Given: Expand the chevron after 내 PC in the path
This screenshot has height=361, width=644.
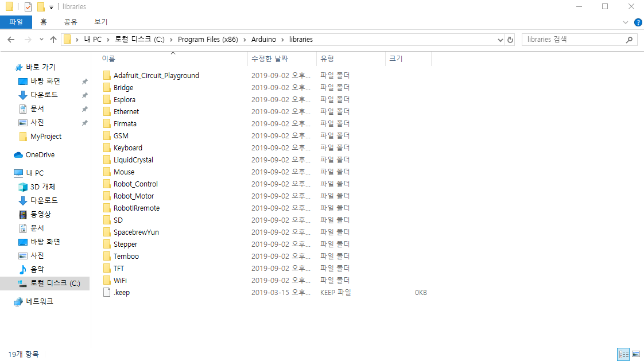Looking at the screenshot, I should [108, 40].
